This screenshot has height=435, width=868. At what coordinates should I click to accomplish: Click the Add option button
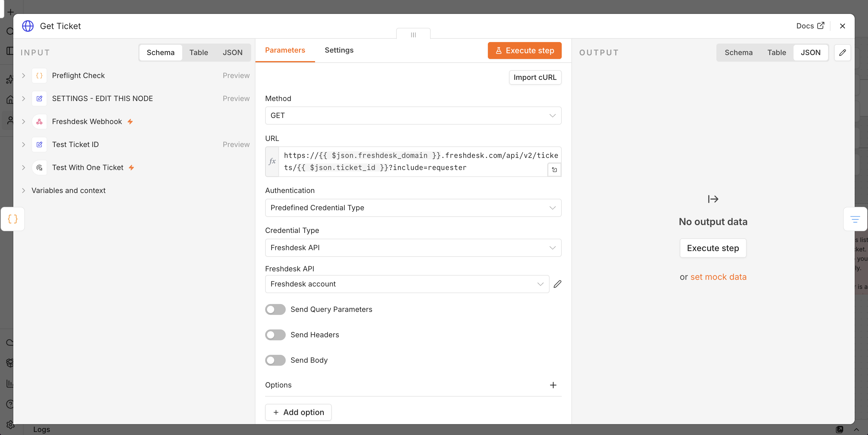[298, 412]
